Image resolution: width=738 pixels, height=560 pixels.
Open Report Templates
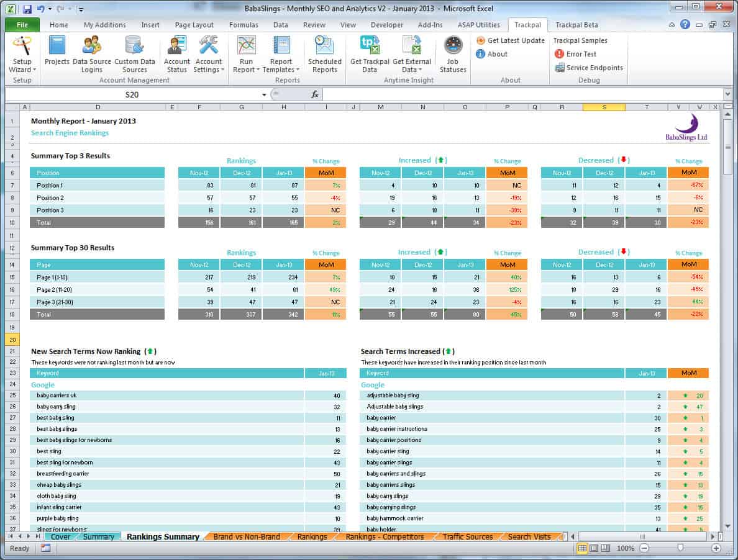(281, 55)
